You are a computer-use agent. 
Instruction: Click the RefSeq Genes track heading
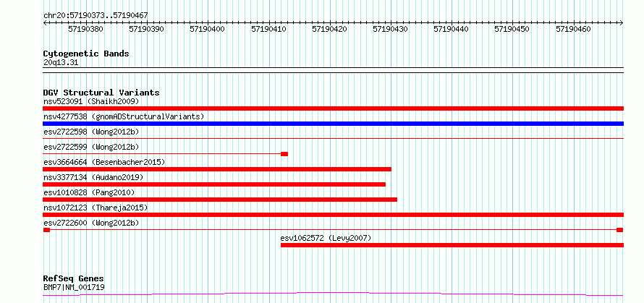tap(73, 279)
